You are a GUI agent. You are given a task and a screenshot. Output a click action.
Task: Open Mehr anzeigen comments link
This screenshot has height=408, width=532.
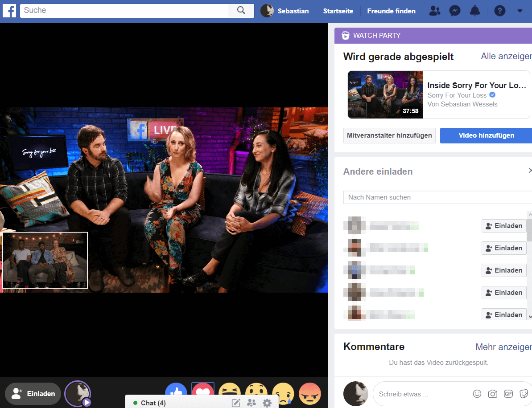tap(503, 347)
